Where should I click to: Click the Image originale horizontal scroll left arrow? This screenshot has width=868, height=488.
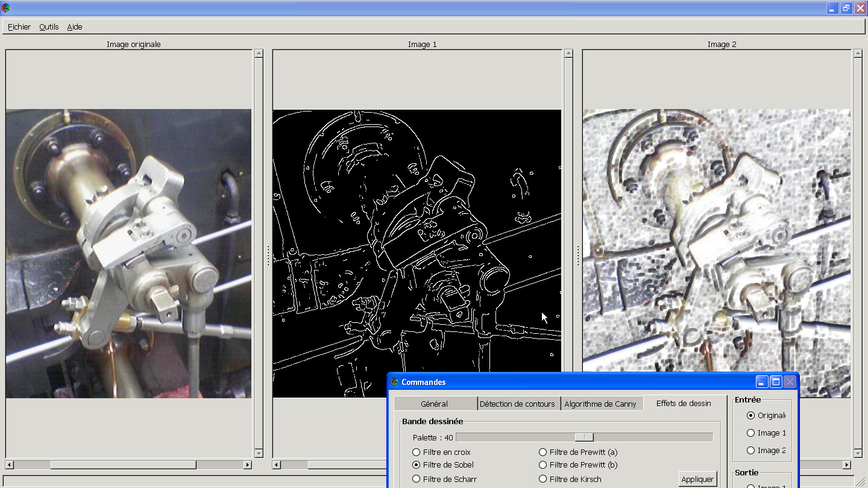(x=9, y=465)
